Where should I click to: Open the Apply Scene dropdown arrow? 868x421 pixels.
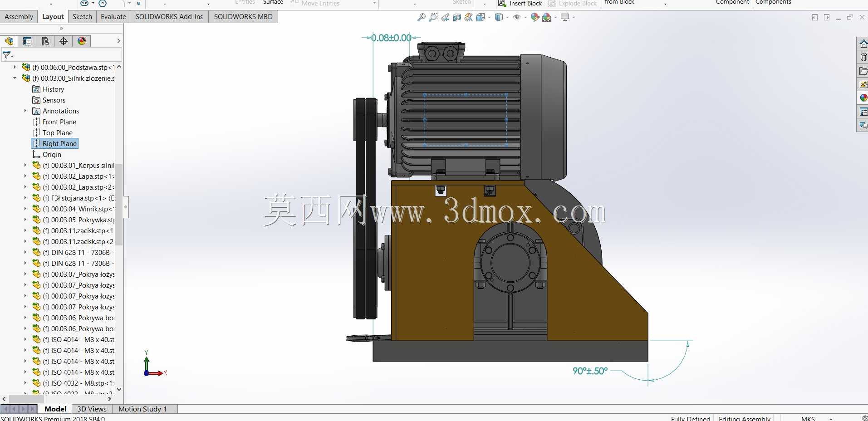[x=555, y=18]
